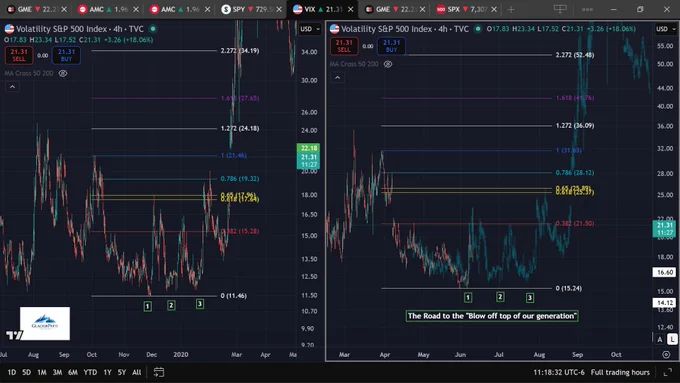Select the 1.272 (36.09) Fibonacci label
Image resolution: width=680 pixels, height=383 pixels.
[x=575, y=126]
